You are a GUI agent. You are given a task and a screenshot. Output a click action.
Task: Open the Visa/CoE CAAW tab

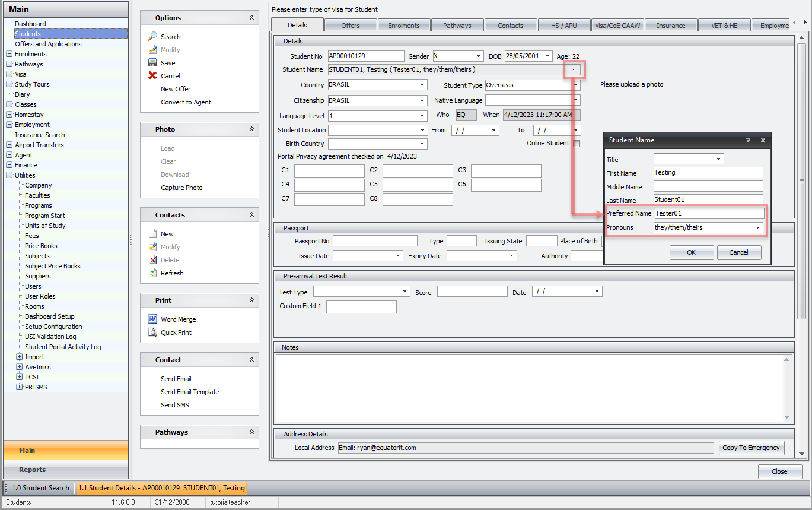click(x=617, y=26)
